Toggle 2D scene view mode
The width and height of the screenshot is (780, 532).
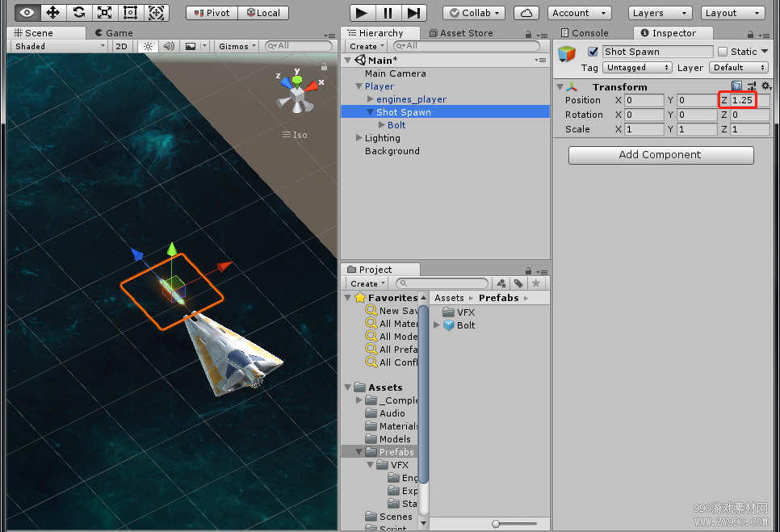[x=121, y=46]
